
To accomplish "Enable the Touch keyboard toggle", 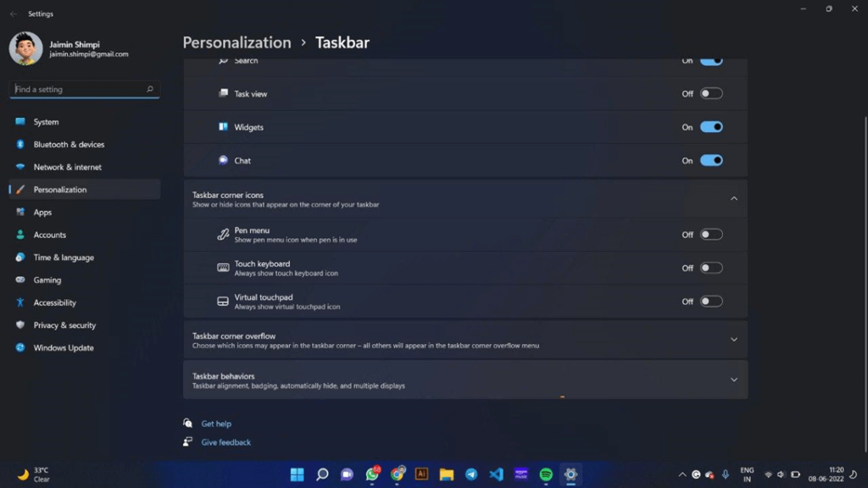I will pos(711,268).
